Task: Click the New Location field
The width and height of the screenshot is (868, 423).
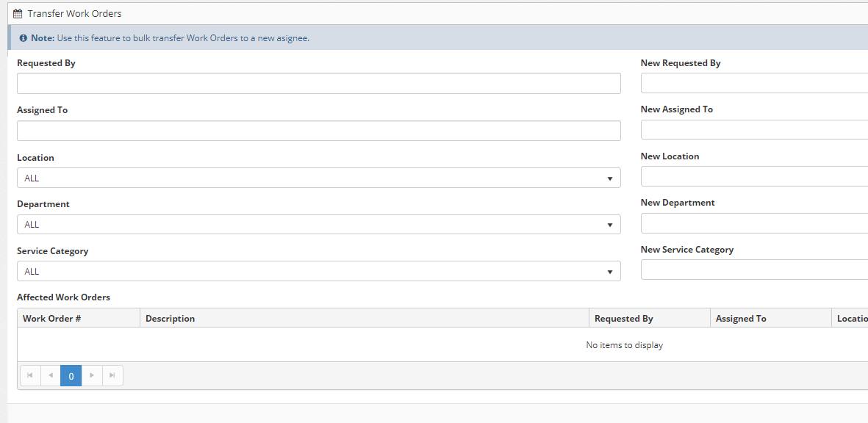Action: (x=753, y=177)
